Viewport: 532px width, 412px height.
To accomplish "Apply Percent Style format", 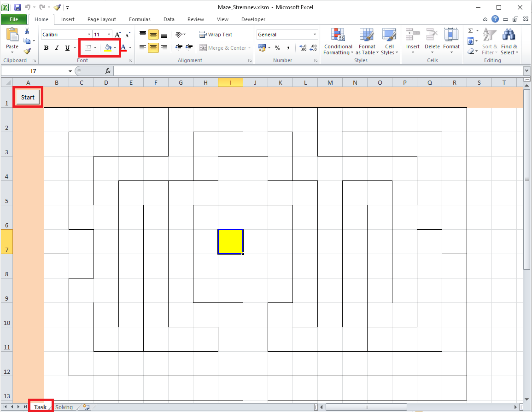I will coord(278,48).
